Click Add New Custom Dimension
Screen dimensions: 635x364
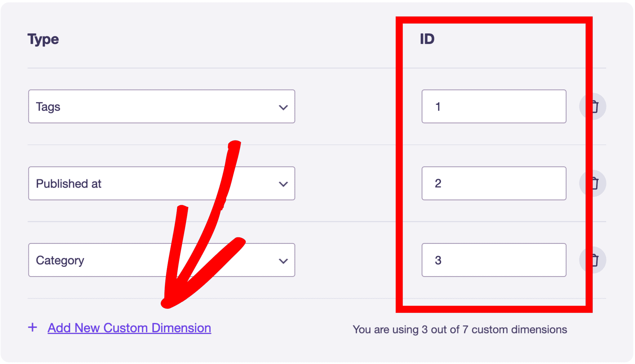pyautogui.click(x=129, y=327)
